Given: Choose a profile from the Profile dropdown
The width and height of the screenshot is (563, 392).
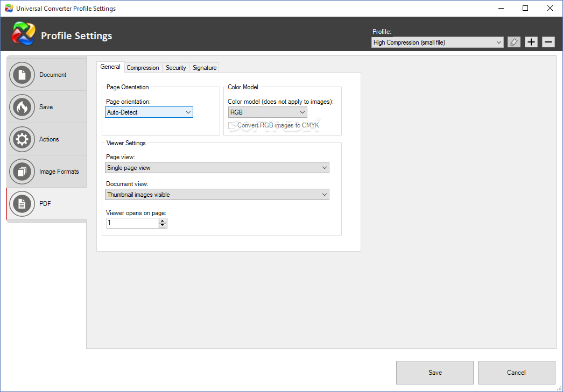Looking at the screenshot, I should click(437, 42).
